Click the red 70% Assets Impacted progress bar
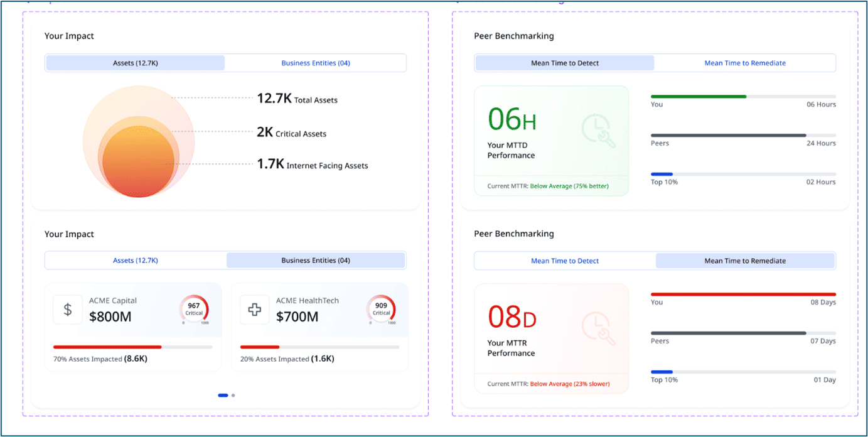 click(x=107, y=347)
